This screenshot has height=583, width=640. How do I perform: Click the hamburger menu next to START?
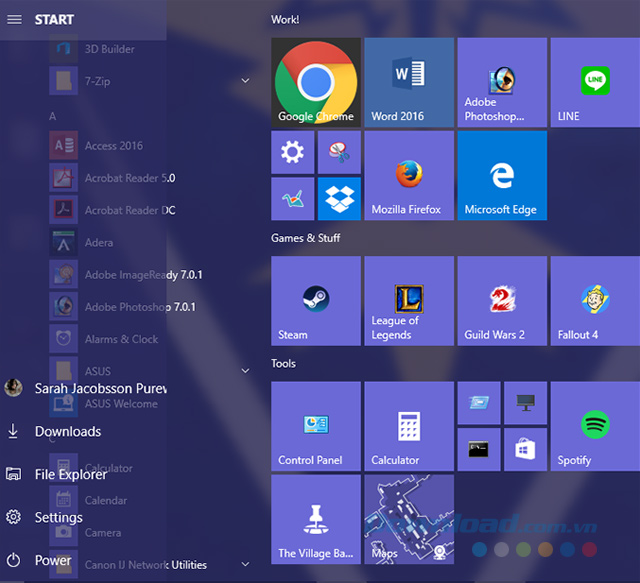click(14, 20)
